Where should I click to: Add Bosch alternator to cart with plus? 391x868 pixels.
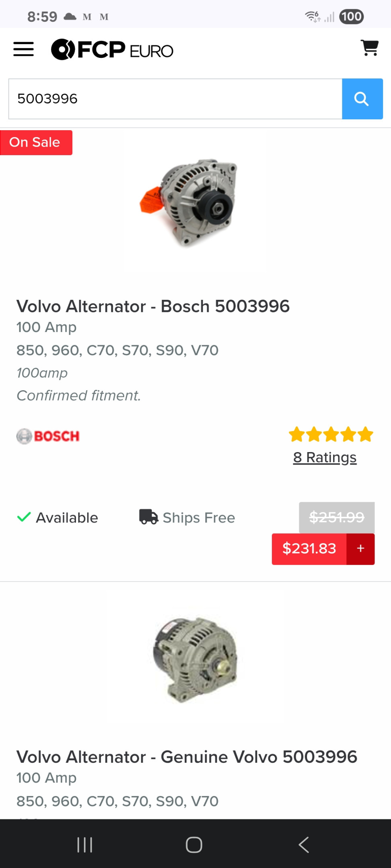(360, 549)
